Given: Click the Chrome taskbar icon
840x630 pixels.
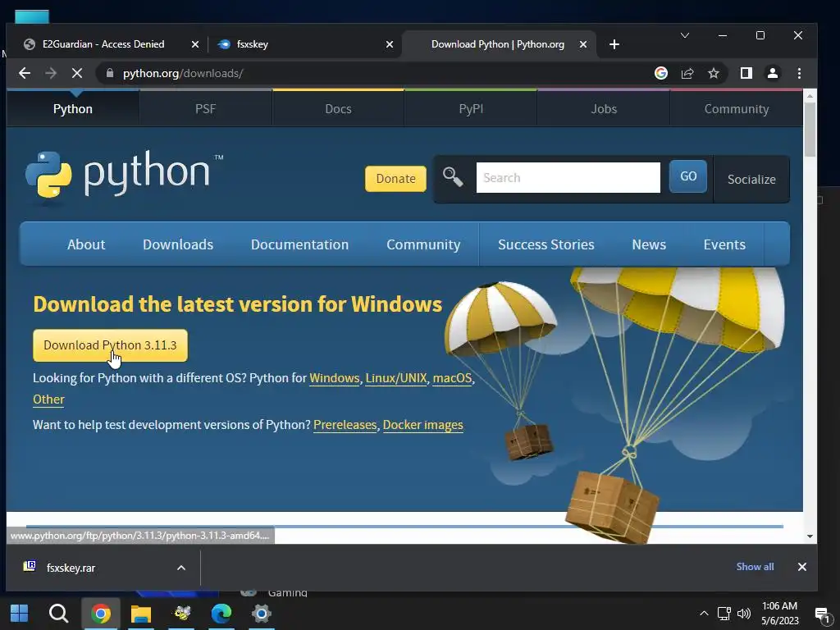Looking at the screenshot, I should point(100,614).
